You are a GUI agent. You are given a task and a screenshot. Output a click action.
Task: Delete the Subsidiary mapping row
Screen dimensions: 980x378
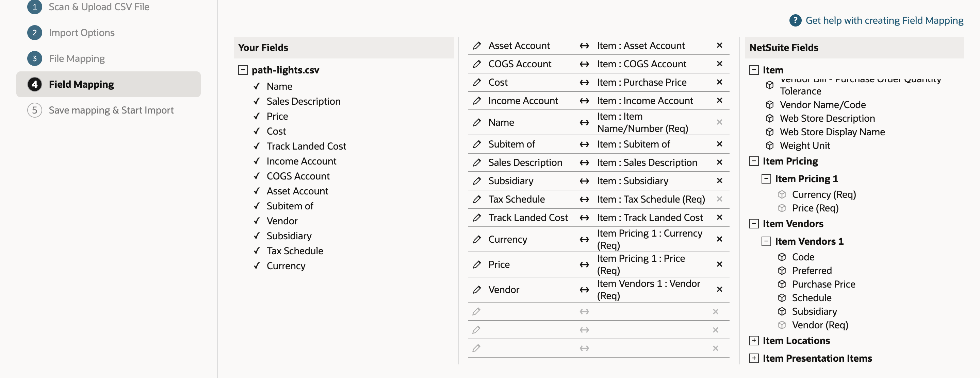pyautogui.click(x=719, y=181)
